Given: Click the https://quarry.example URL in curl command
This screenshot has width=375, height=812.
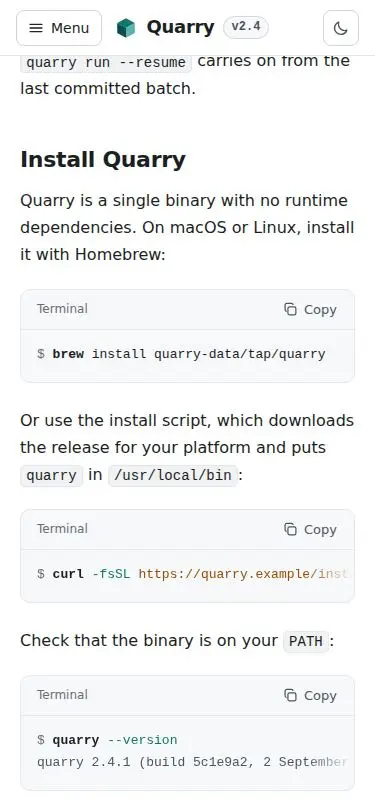Looking at the screenshot, I should [x=247, y=574].
